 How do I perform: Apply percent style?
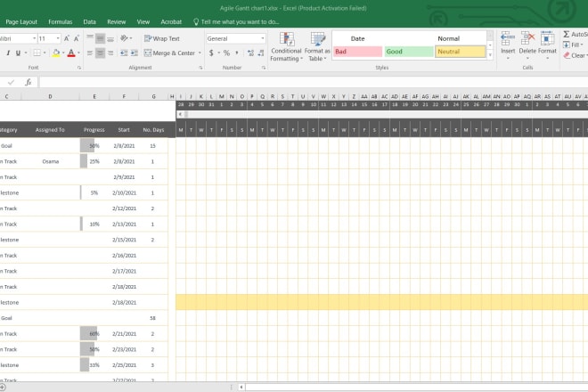(226, 53)
